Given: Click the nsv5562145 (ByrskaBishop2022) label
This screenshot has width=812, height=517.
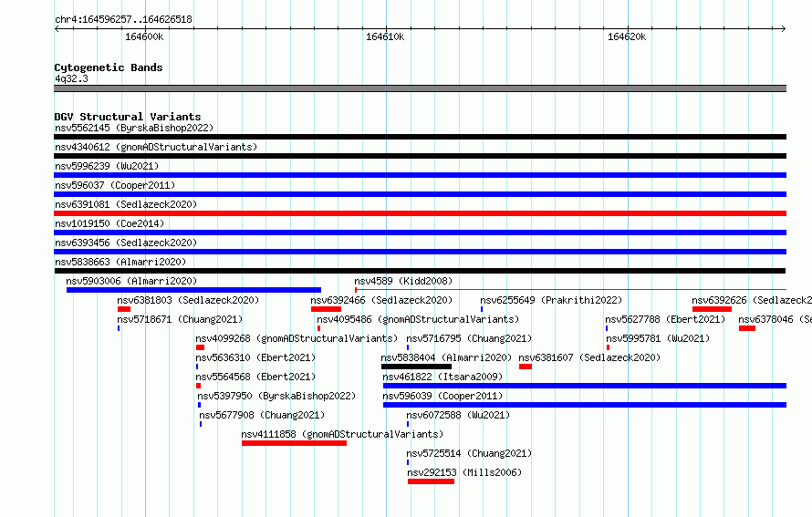Looking at the screenshot, I should click(x=134, y=128).
